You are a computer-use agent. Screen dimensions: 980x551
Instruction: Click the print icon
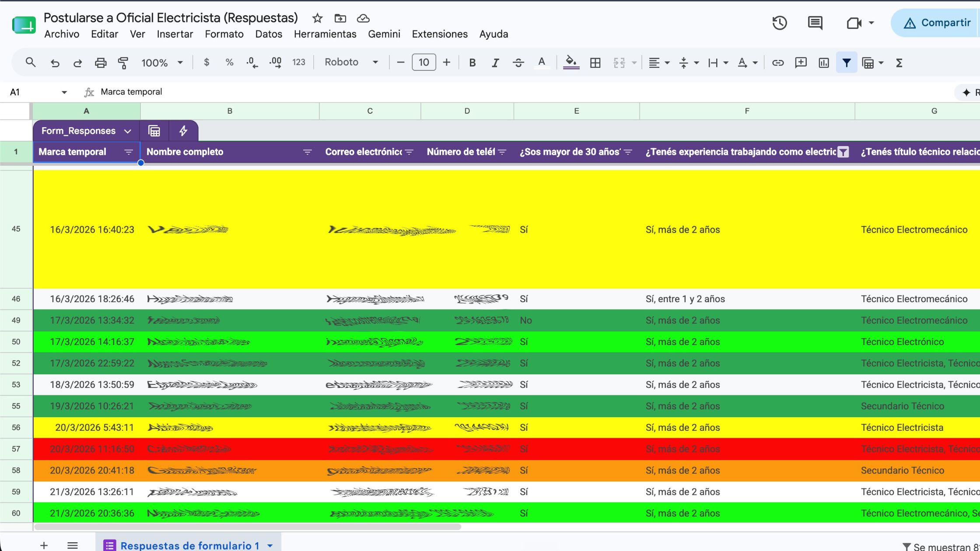(101, 63)
